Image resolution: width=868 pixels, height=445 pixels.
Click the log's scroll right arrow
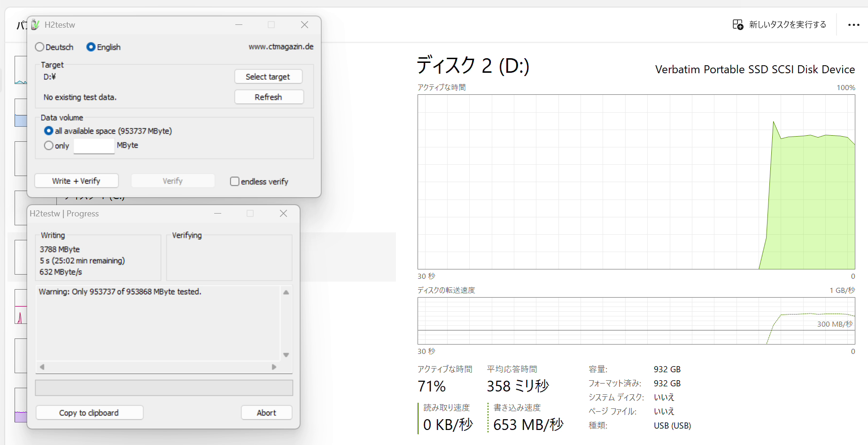274,367
